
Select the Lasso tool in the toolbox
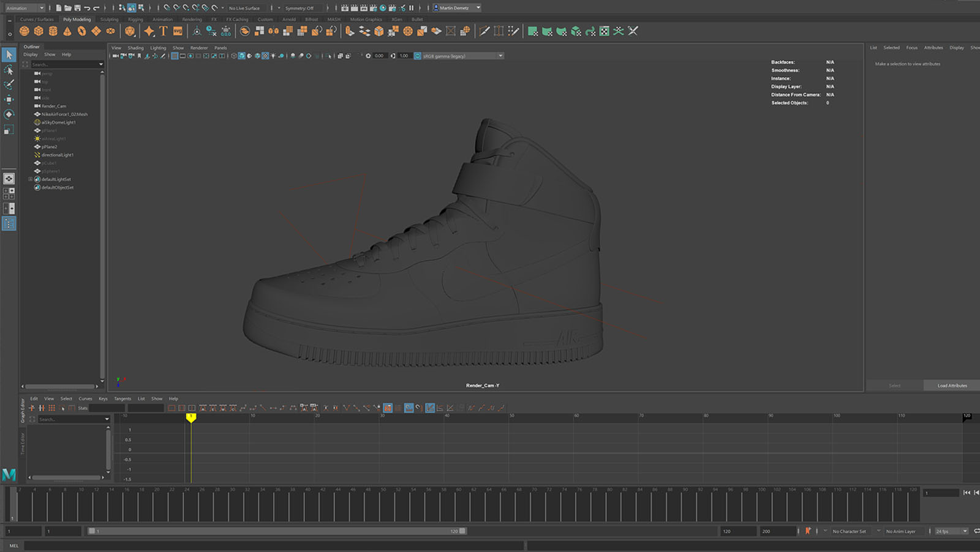click(x=9, y=70)
